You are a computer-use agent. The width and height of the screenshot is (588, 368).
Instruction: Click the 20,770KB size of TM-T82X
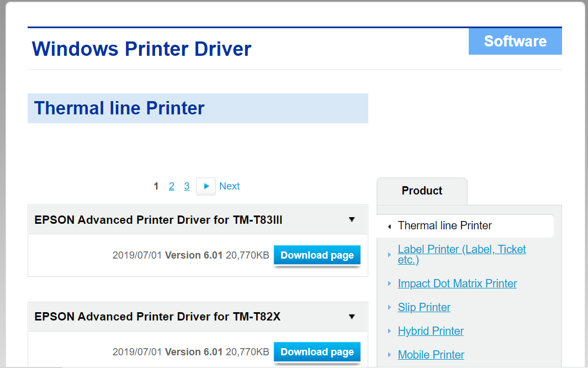(x=247, y=352)
